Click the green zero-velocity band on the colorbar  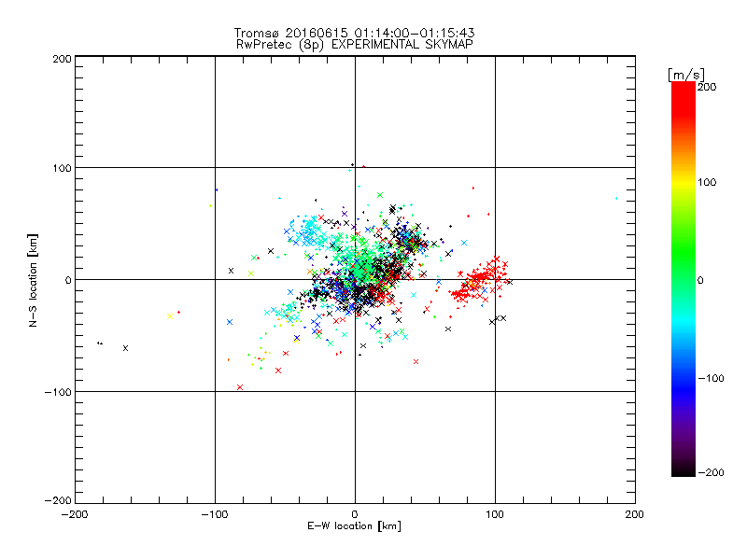[x=684, y=279]
